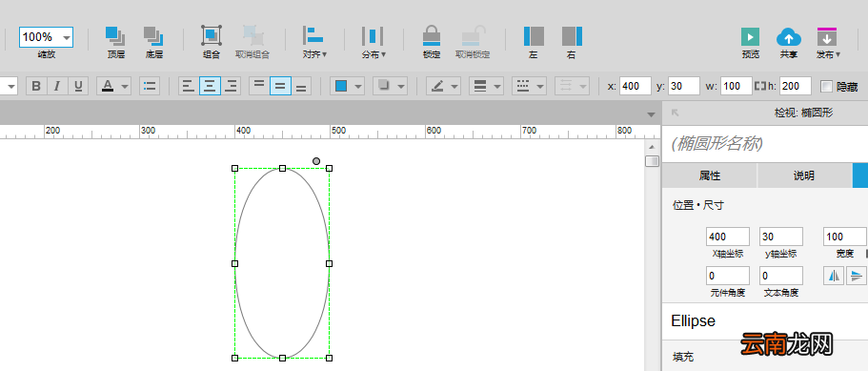This screenshot has height=371, width=868.
Task: Open the font color dropdown arrow
Action: click(125, 87)
